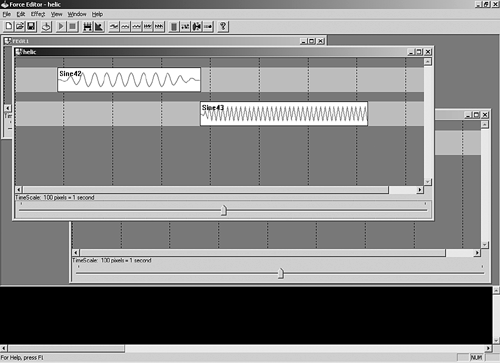Viewport: 500px width, 363px height.
Task: Restore the main Force Editor window
Action: [x=487, y=4]
